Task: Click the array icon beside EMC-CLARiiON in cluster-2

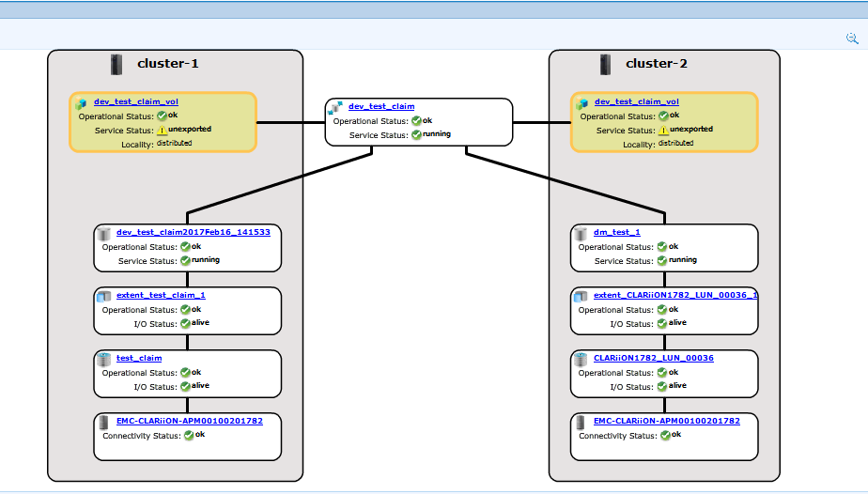Action: [581, 422]
